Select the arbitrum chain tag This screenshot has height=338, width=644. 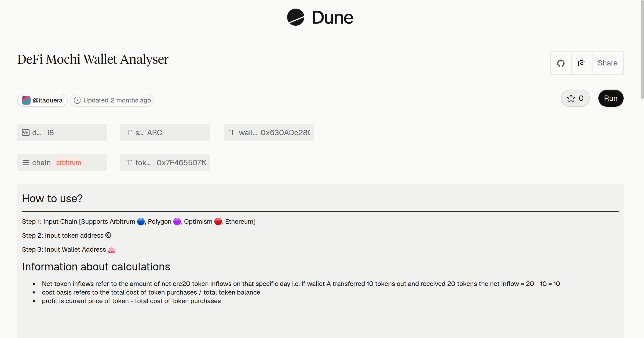point(68,163)
